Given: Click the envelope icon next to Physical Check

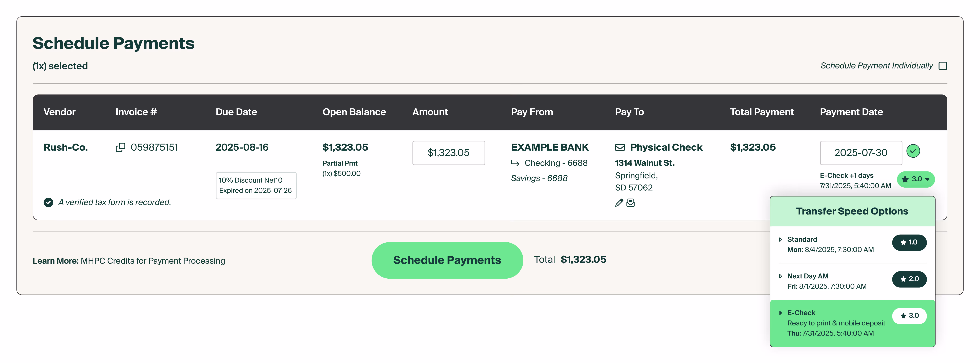Looking at the screenshot, I should pyautogui.click(x=620, y=147).
